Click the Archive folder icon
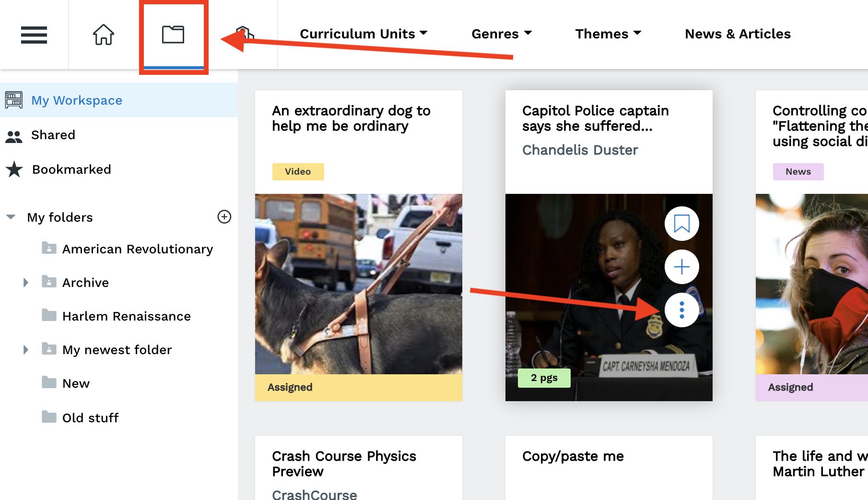The height and width of the screenshot is (500, 868). (49, 281)
